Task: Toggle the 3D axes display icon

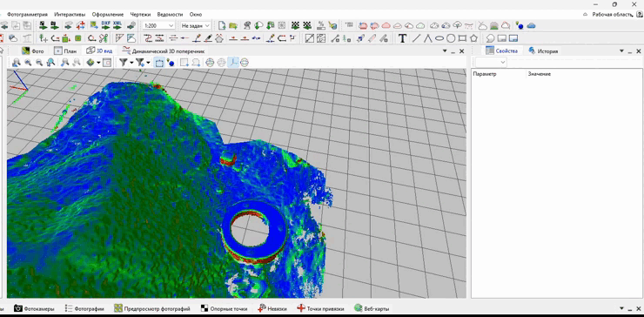Action: [233, 63]
